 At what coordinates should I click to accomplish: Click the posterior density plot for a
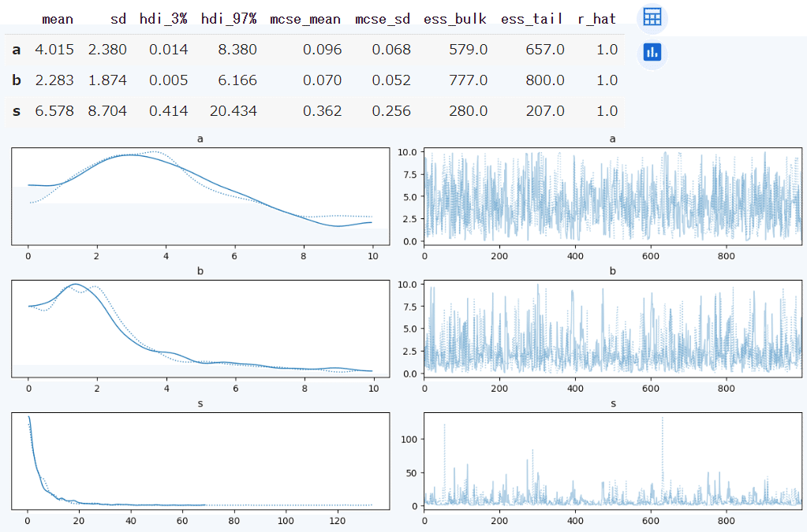[x=200, y=196]
